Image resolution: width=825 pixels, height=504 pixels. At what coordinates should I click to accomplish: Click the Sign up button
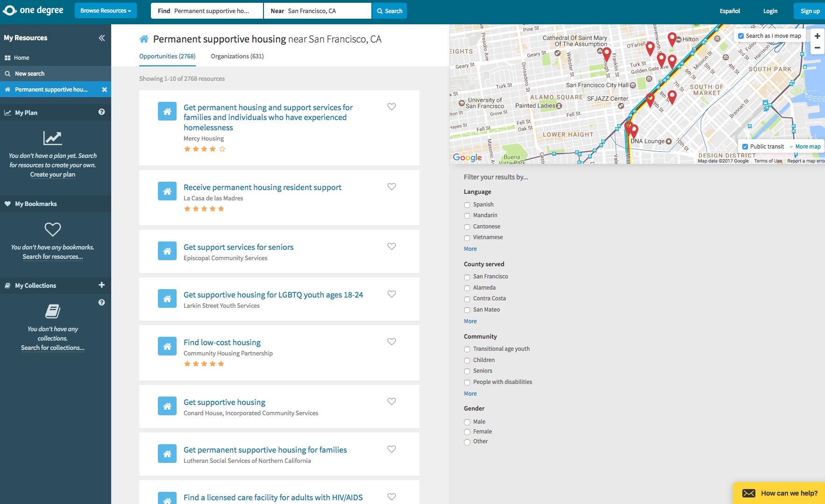pos(810,11)
